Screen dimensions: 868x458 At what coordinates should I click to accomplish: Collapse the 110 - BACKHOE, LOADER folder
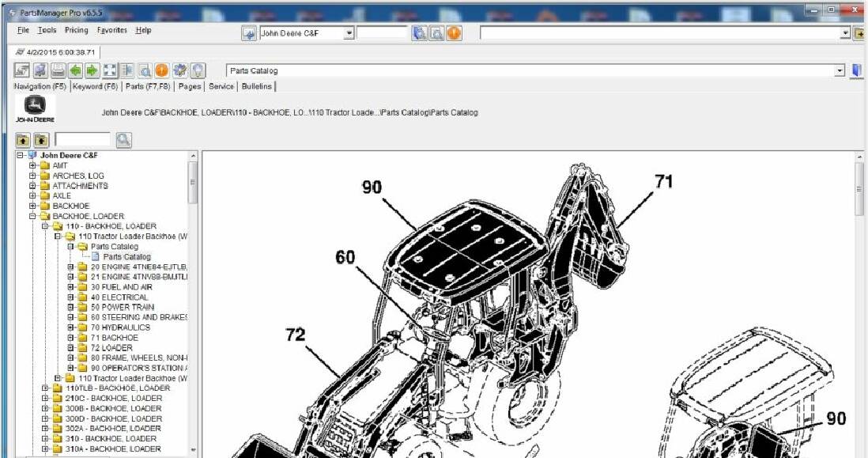45,226
